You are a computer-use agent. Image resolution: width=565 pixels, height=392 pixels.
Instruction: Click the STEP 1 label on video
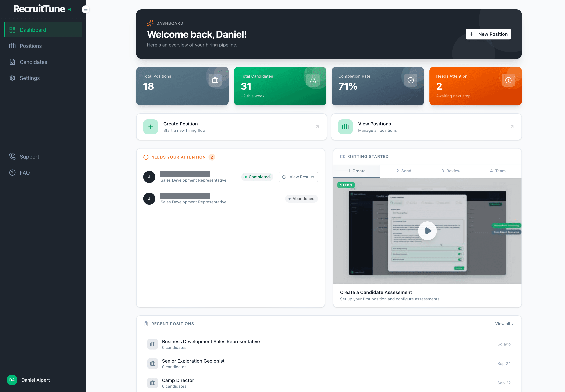(x=346, y=185)
